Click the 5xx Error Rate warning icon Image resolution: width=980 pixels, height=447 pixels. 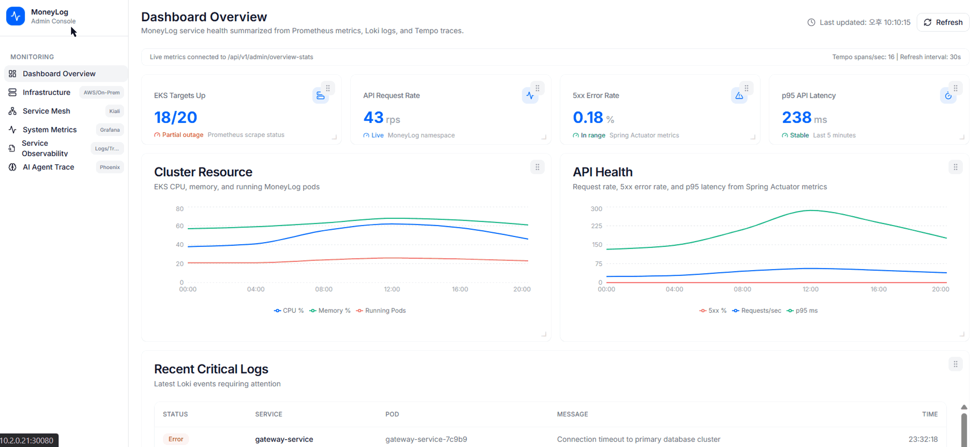click(739, 96)
